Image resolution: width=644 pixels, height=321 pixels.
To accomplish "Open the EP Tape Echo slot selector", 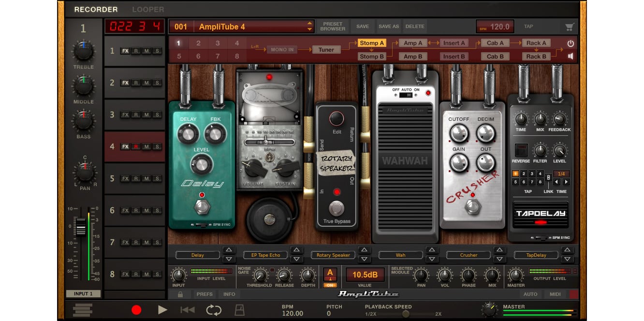I will 265,255.
